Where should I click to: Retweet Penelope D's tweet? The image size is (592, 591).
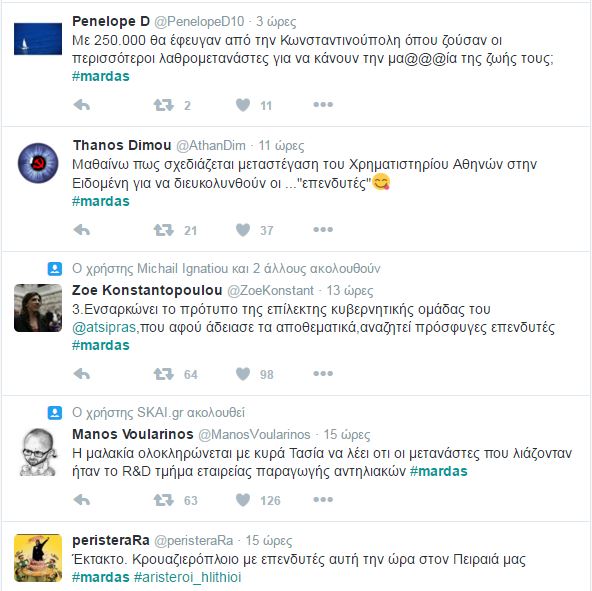click(x=163, y=105)
